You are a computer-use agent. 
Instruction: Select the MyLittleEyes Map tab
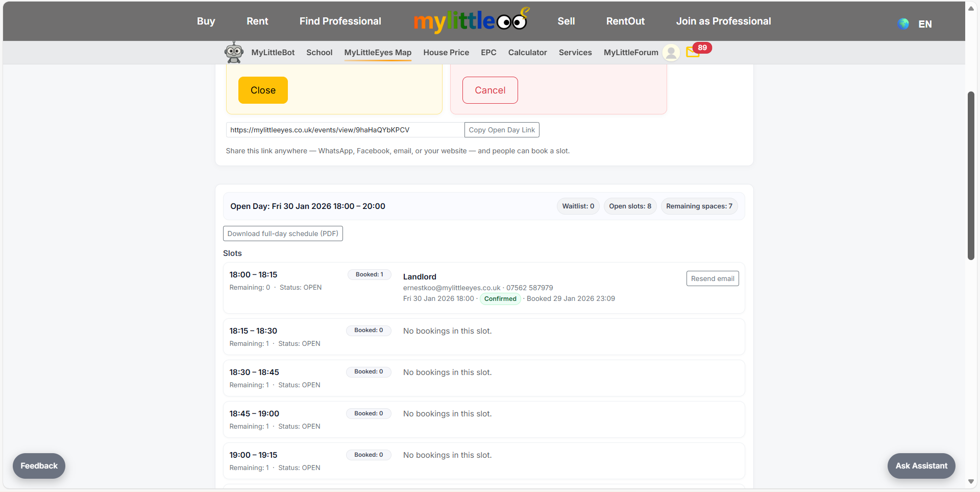pos(378,52)
